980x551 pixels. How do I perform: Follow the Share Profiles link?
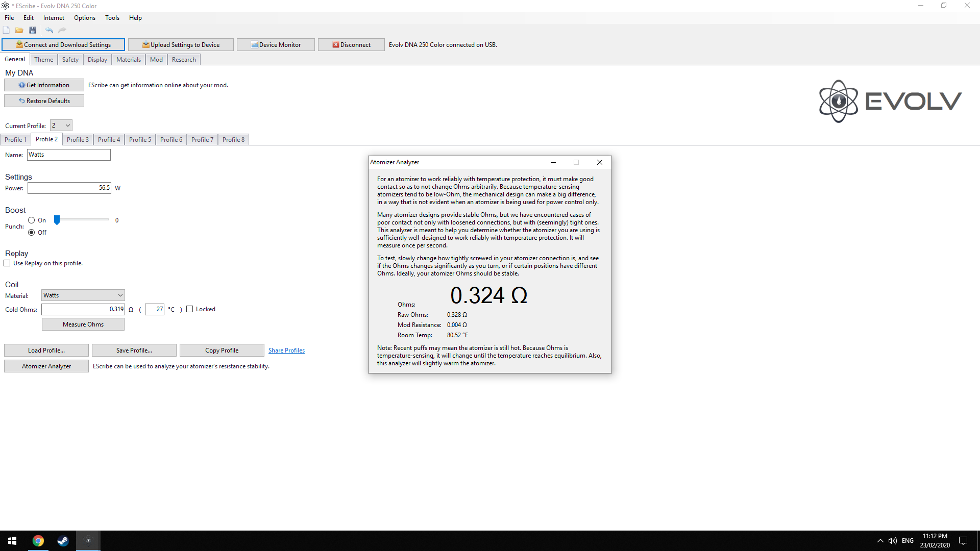286,350
